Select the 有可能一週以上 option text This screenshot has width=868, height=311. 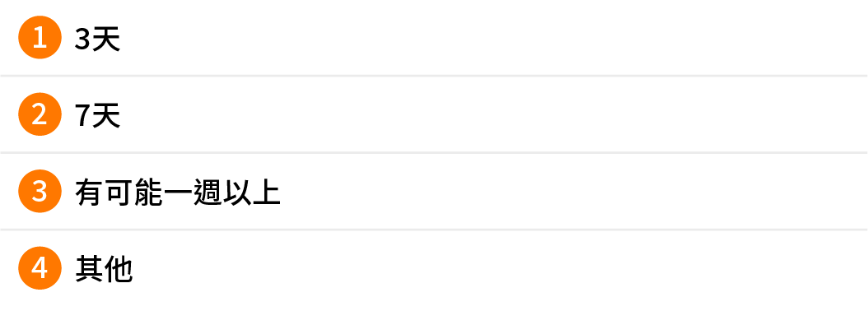point(178,193)
